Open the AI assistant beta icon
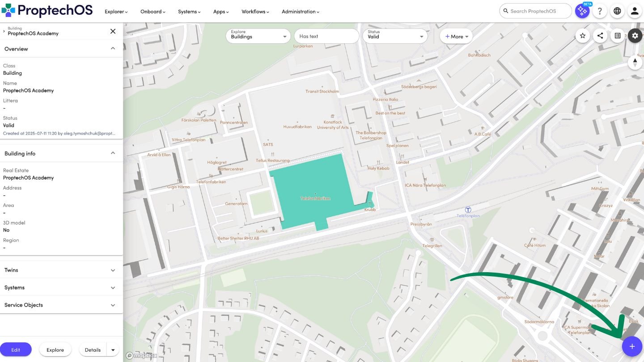This screenshot has width=644, height=362. coord(582,11)
